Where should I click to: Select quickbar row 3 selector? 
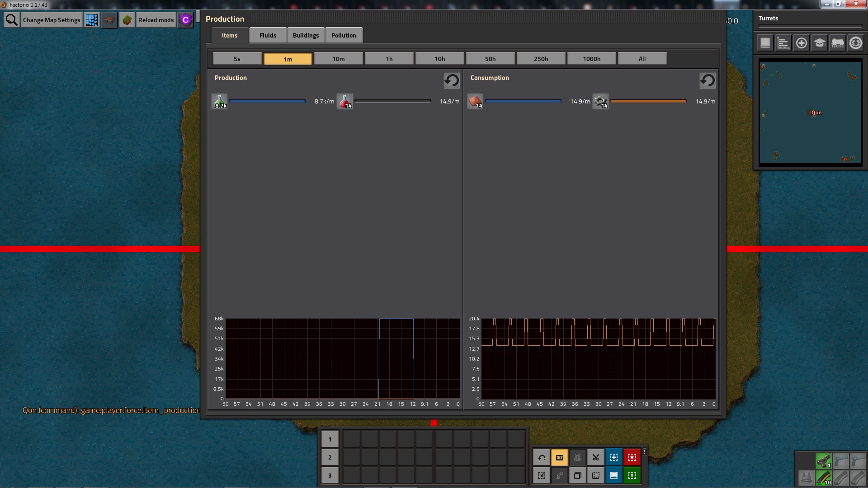pyautogui.click(x=330, y=475)
